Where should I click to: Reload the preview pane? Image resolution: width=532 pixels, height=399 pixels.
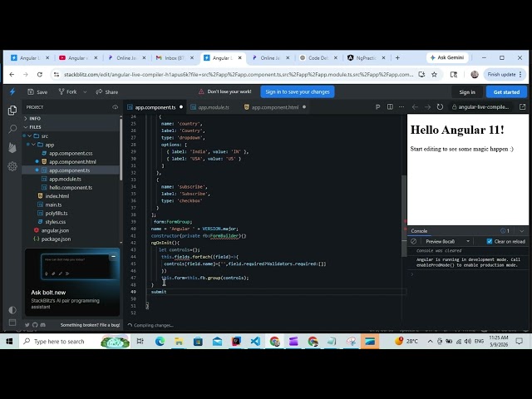440,107
